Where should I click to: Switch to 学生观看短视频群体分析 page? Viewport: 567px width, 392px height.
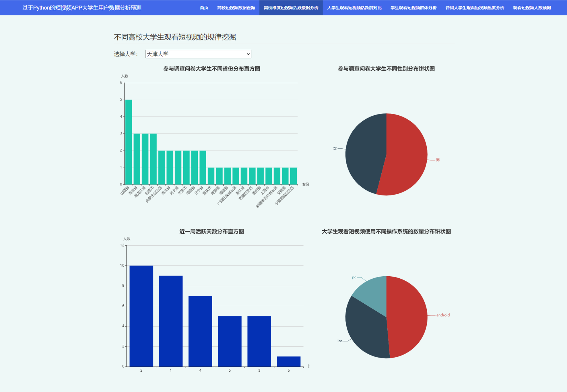(413, 8)
